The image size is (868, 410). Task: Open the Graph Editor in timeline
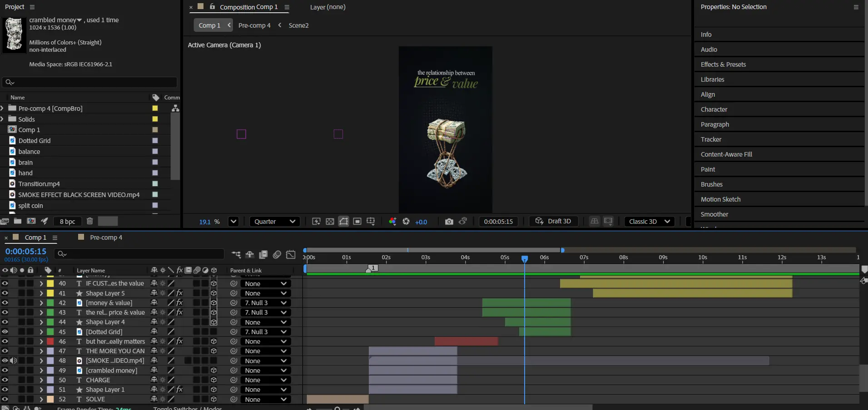click(291, 255)
